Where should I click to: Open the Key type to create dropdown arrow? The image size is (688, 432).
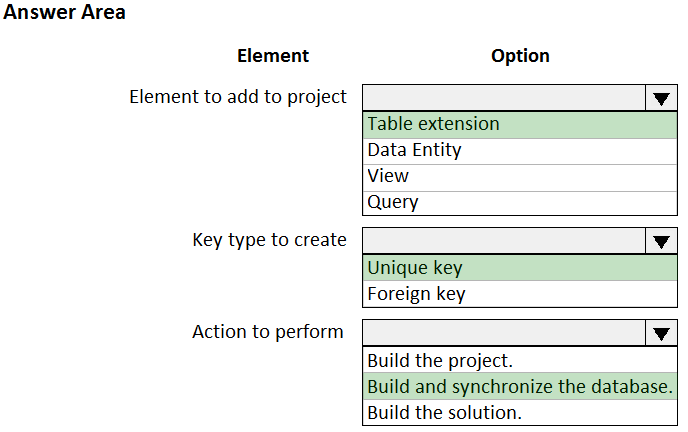[660, 241]
